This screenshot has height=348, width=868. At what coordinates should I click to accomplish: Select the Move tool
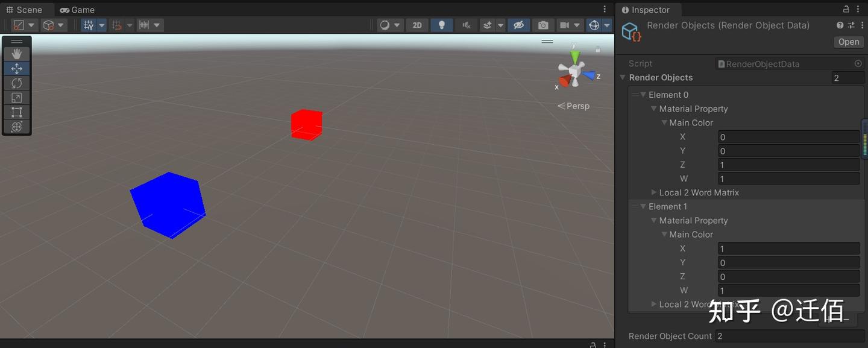pos(16,68)
